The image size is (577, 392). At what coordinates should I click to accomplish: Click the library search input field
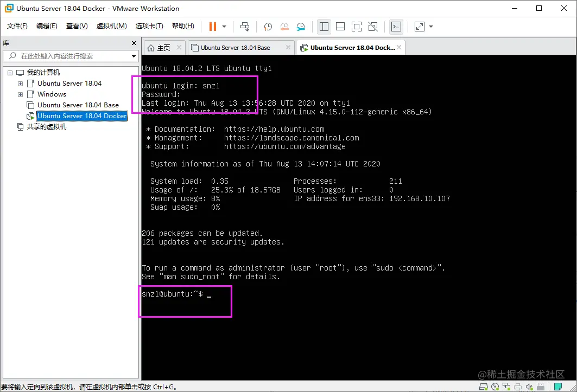tap(70, 56)
